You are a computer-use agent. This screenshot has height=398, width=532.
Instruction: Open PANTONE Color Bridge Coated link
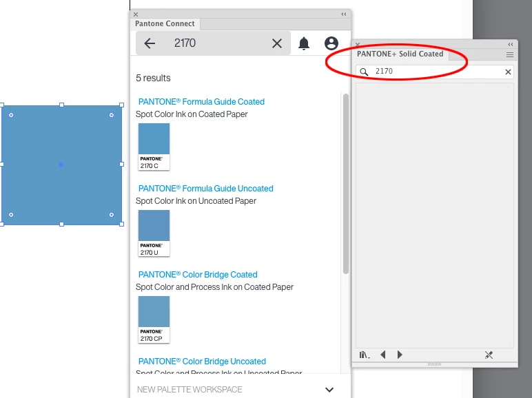(x=198, y=275)
